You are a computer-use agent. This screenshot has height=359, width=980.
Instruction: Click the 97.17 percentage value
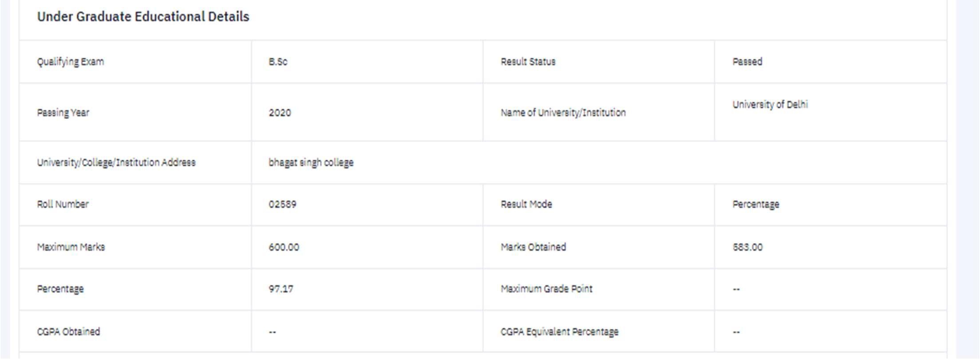pyautogui.click(x=281, y=289)
